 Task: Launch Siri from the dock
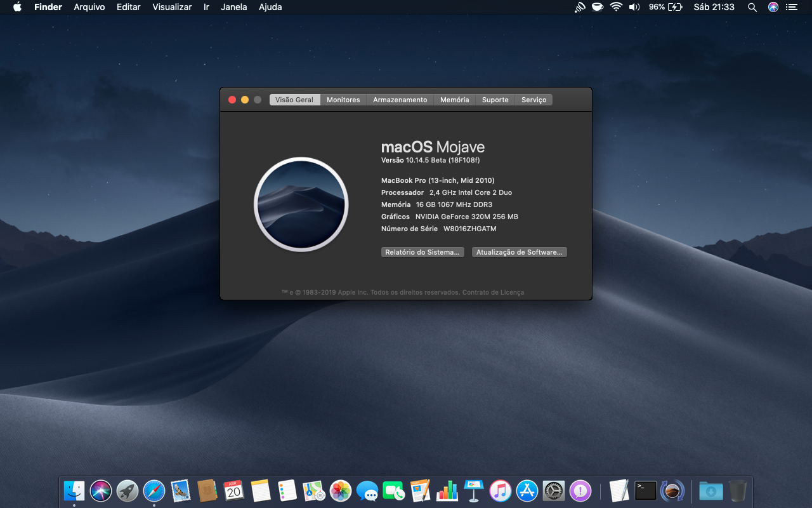[101, 491]
